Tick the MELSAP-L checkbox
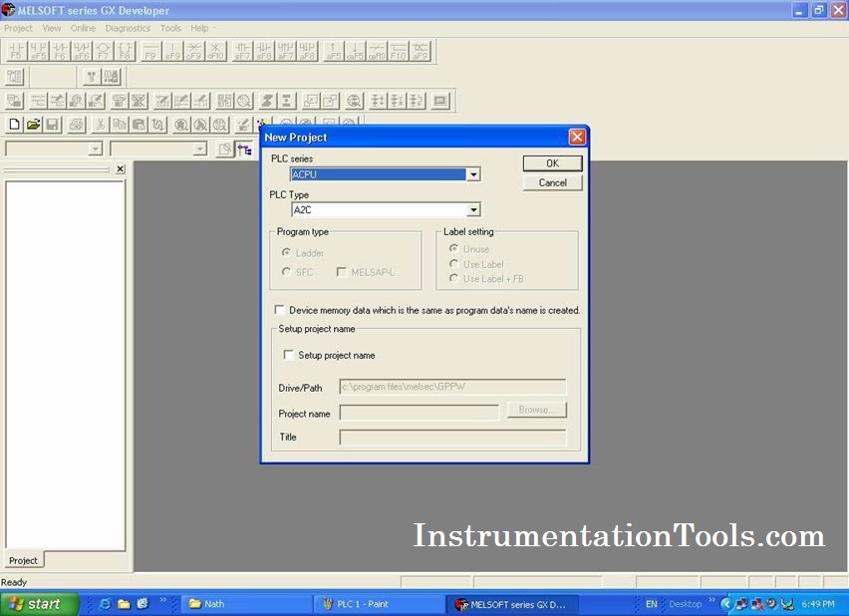 (342, 271)
